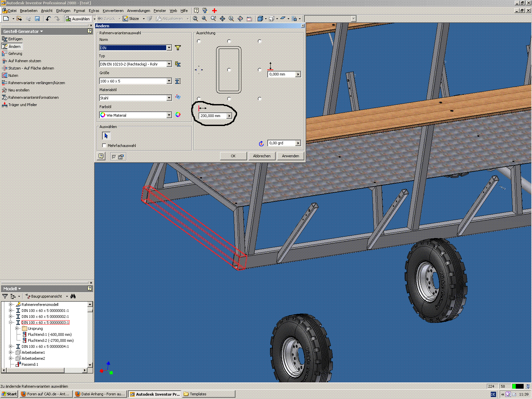Click the Norm filter funnel icon
The height and width of the screenshot is (399, 532).
178,48
